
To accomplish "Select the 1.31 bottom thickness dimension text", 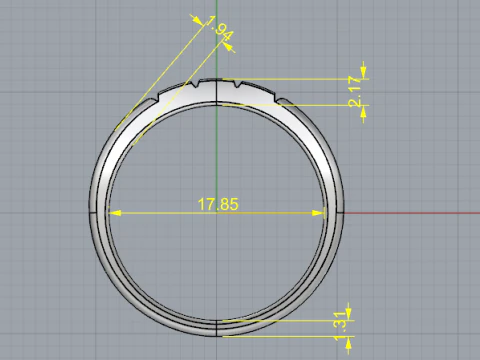I will coord(340,326).
